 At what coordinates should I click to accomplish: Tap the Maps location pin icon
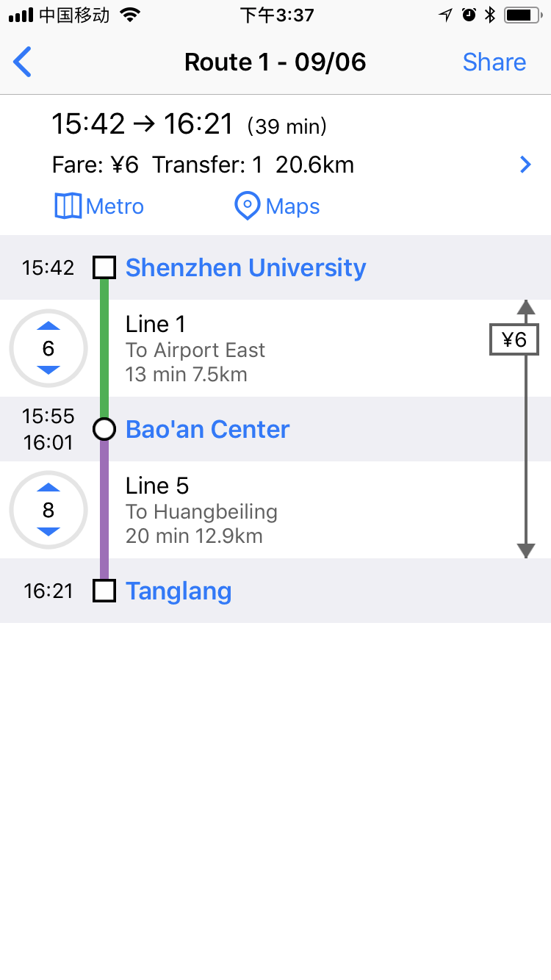pos(247,206)
